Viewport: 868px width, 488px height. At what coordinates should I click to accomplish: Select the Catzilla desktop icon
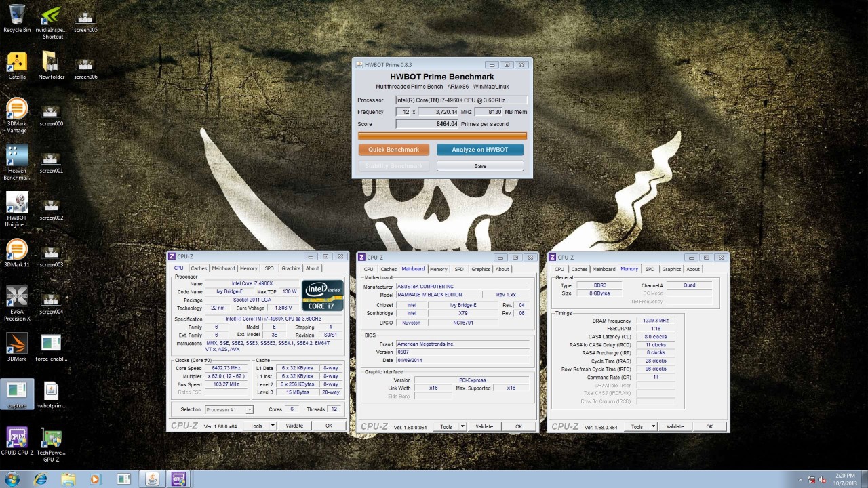[x=17, y=65]
